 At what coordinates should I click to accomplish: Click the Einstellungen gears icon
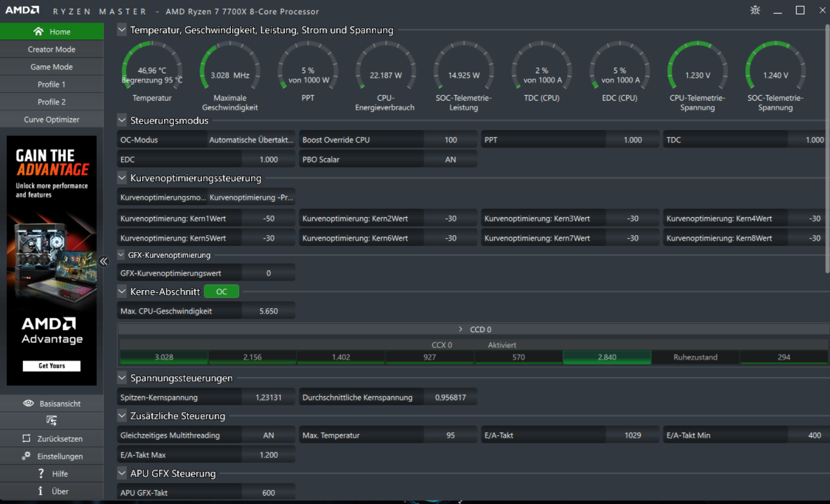click(26, 456)
